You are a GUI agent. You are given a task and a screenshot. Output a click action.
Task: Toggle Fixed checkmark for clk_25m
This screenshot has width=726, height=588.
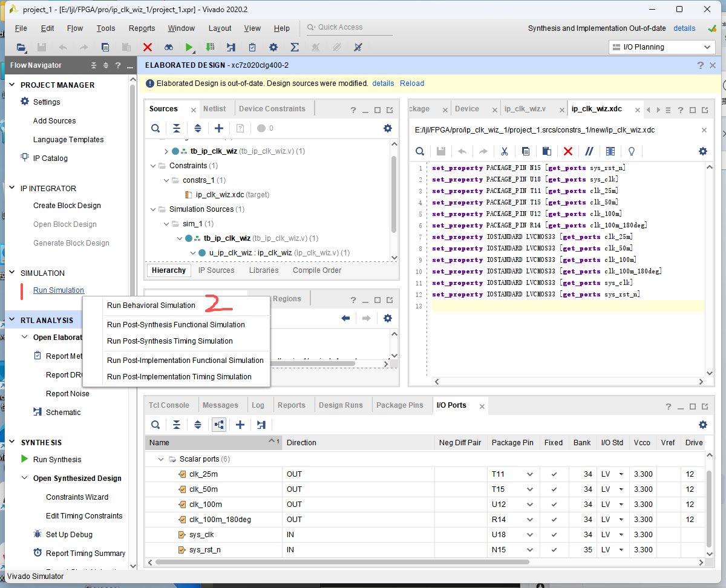point(554,474)
